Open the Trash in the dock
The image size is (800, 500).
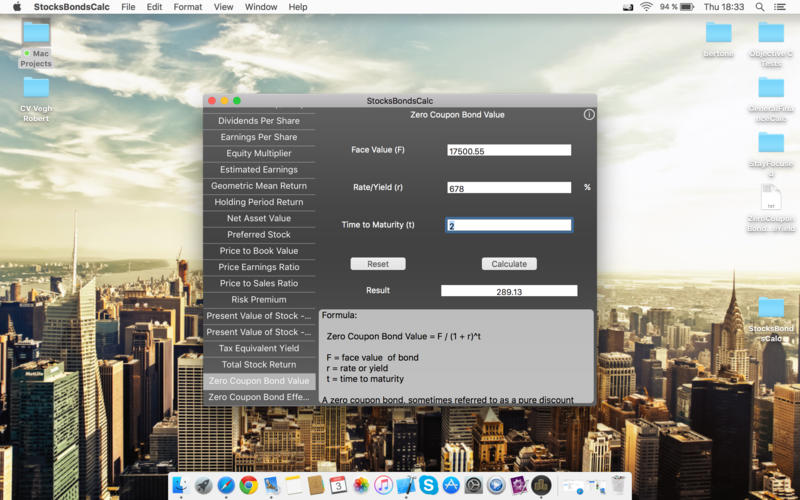click(x=619, y=485)
